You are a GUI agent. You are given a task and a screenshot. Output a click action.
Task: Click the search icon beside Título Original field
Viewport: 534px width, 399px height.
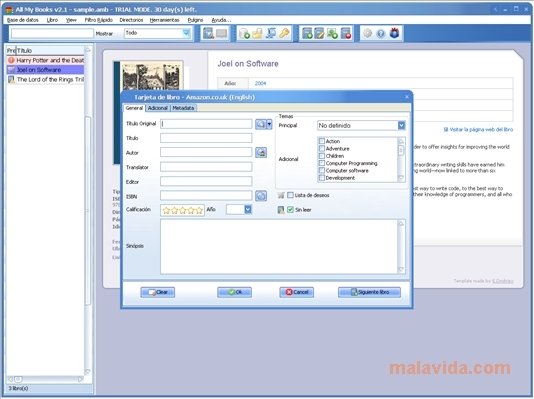261,124
